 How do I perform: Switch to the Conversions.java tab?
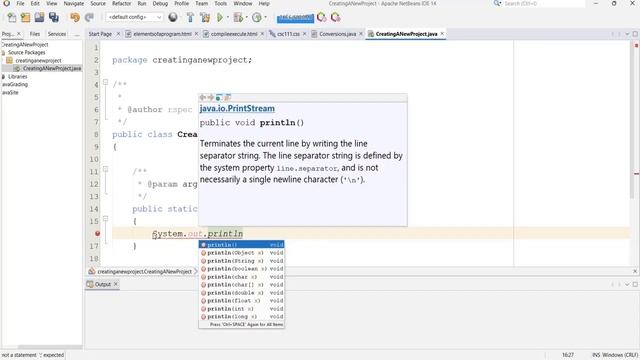tap(337, 34)
